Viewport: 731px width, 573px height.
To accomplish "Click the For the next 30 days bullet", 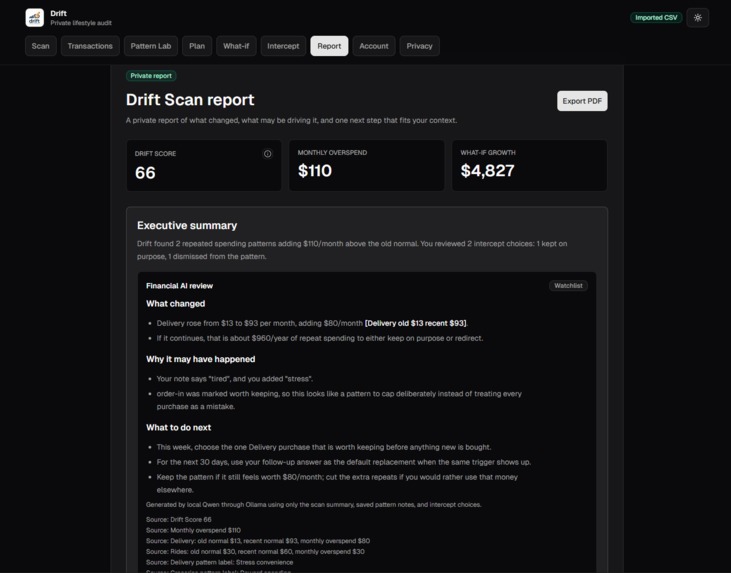I will [344, 462].
